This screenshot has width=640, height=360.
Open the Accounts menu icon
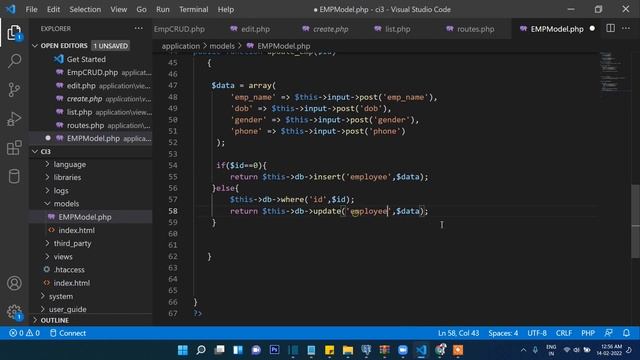point(14,283)
